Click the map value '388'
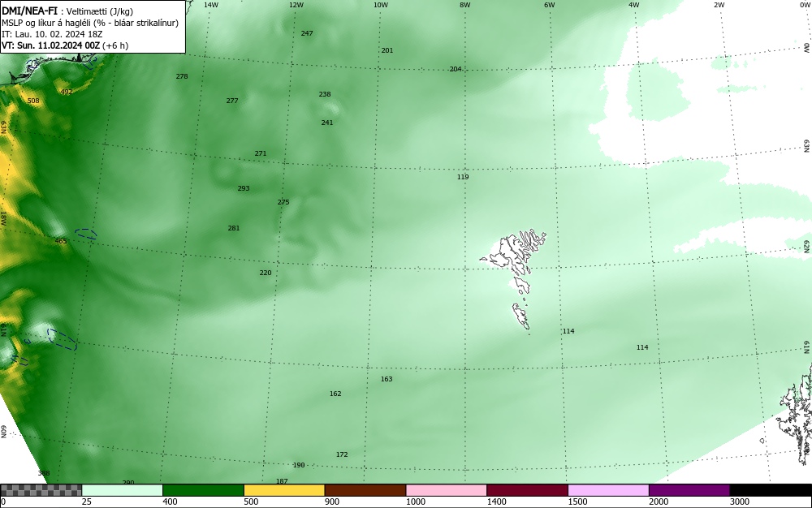812x508 pixels. [x=44, y=473]
